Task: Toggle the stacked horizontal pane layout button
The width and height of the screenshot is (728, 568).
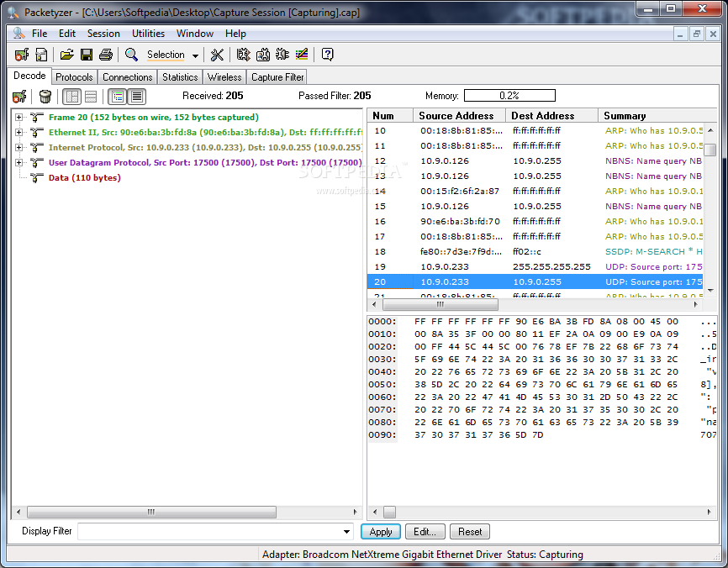Action: coord(91,97)
